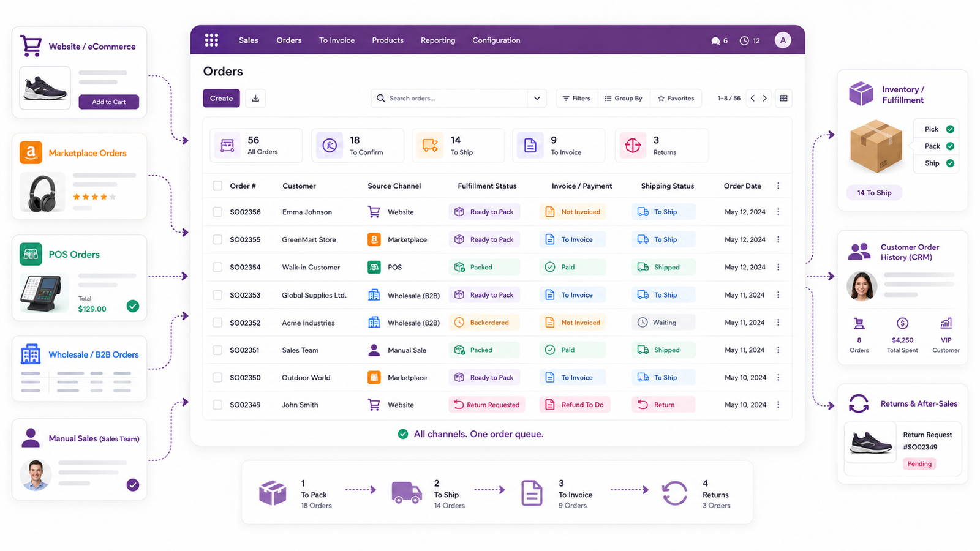The height and width of the screenshot is (551, 980).
Task: Open the To Invoice menu
Action: pos(337,40)
